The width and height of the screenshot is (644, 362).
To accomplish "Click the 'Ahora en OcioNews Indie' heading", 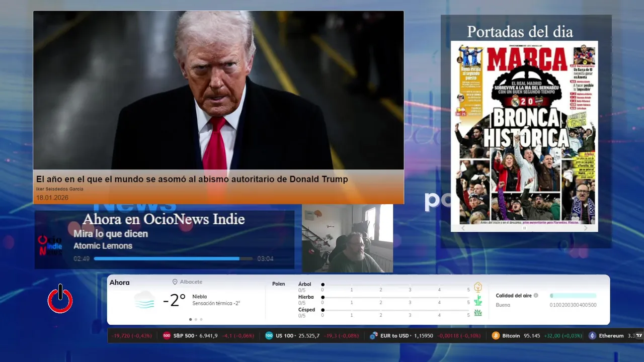I will point(164,219).
